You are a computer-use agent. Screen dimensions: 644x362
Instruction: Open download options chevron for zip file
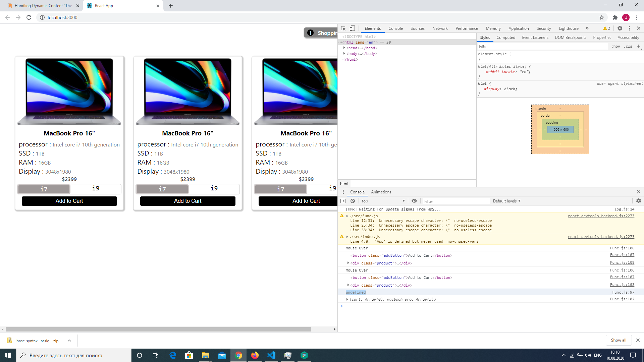[69, 341]
